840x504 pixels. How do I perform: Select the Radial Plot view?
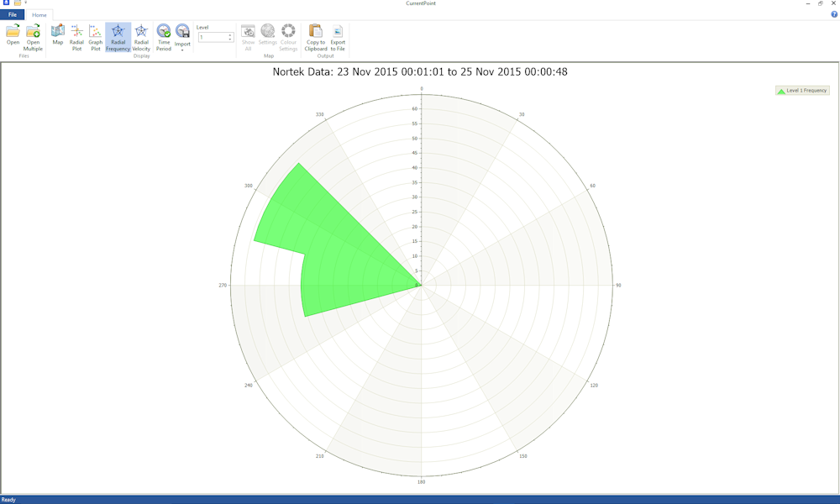pos(76,37)
